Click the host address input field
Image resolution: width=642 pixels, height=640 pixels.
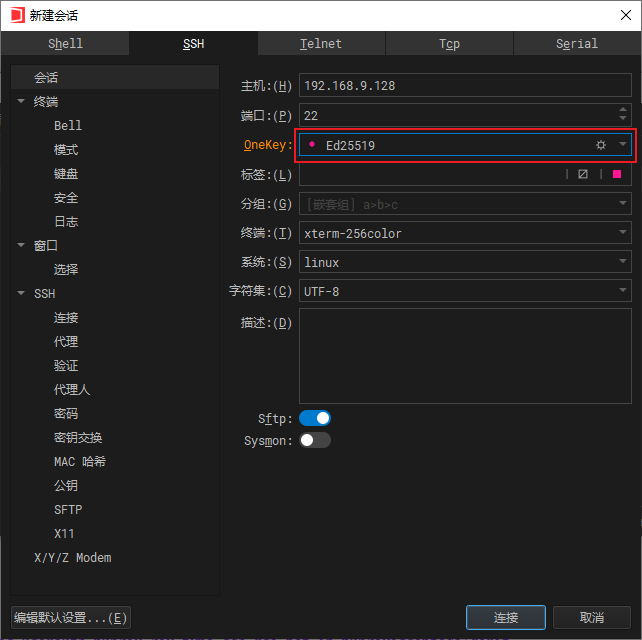[x=464, y=86]
